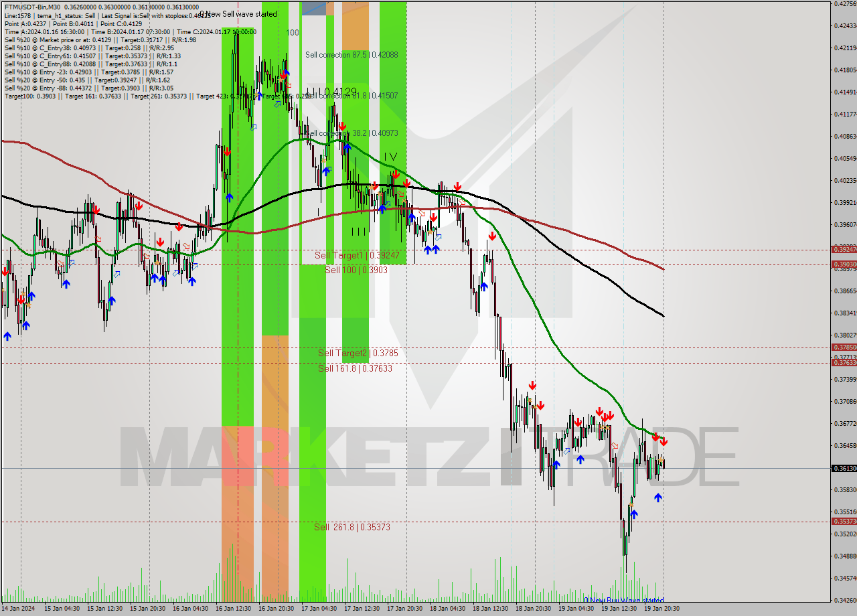Click the '19 Jan 20:30' time axis label
Image resolution: width=857 pixels, height=616 pixels.
tap(663, 609)
